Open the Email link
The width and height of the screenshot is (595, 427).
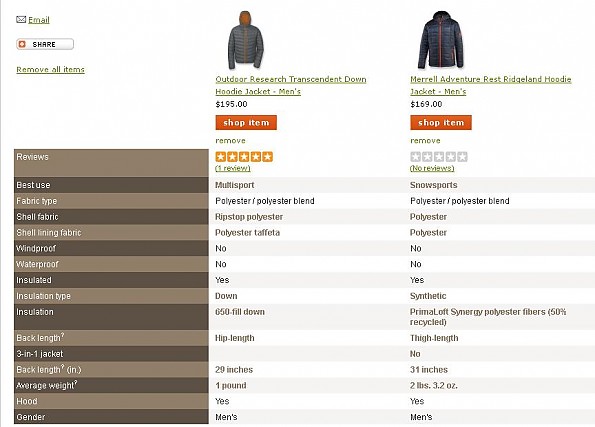coord(39,20)
